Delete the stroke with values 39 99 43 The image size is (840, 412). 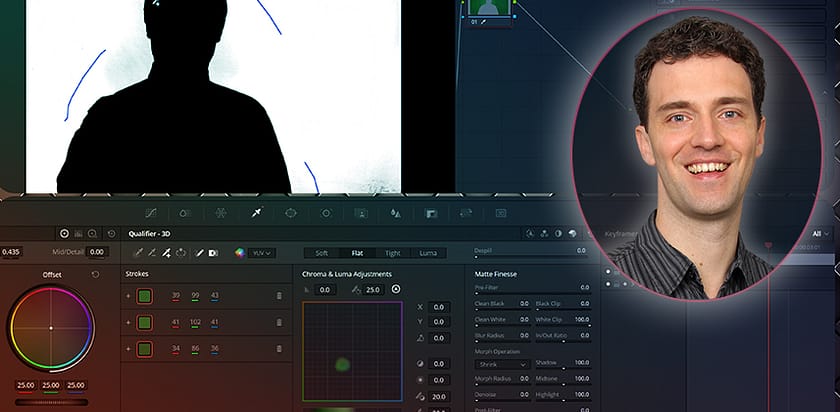pyautogui.click(x=279, y=296)
